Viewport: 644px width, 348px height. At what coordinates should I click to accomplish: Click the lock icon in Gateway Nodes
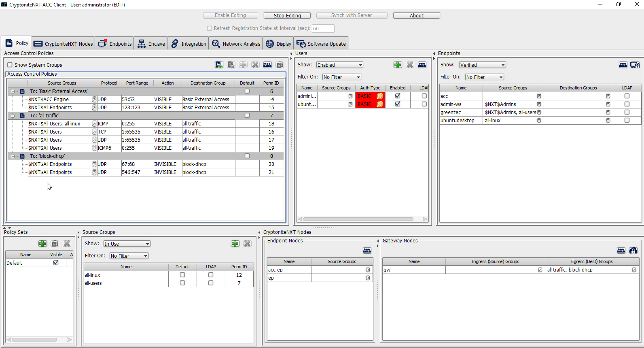[633, 250]
